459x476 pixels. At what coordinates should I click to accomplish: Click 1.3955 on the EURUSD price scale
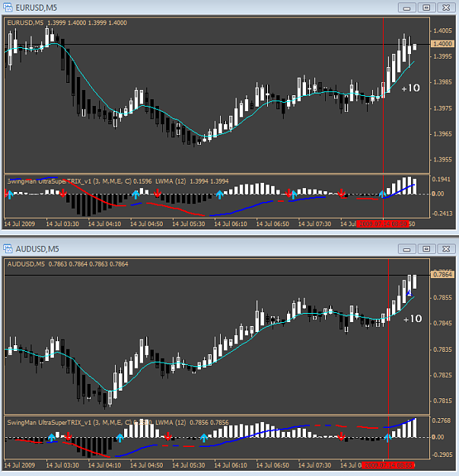coord(442,159)
